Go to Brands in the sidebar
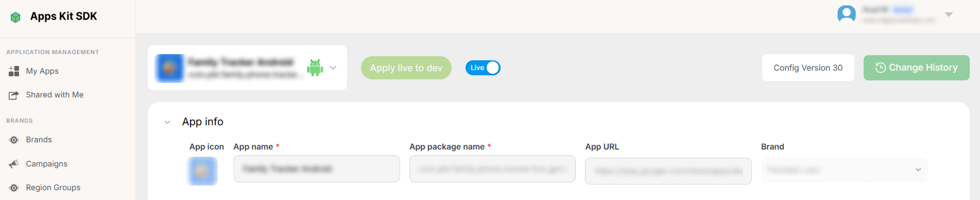Image resolution: width=980 pixels, height=200 pixels. point(39,140)
